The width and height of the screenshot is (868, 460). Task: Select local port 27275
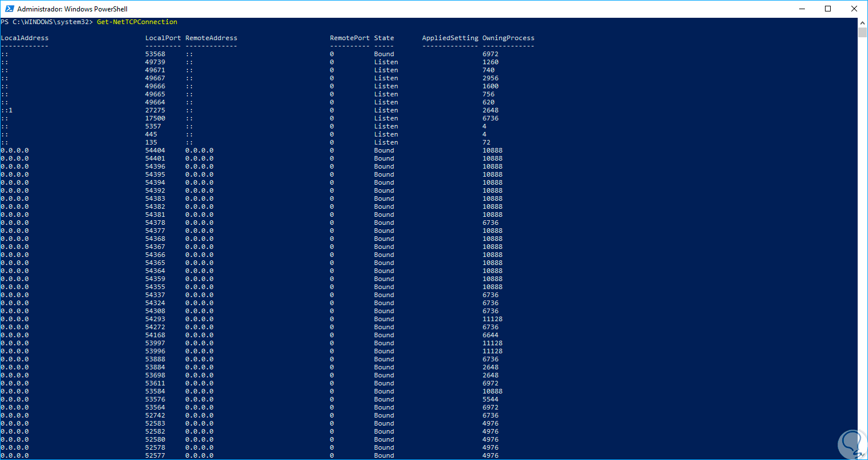155,110
